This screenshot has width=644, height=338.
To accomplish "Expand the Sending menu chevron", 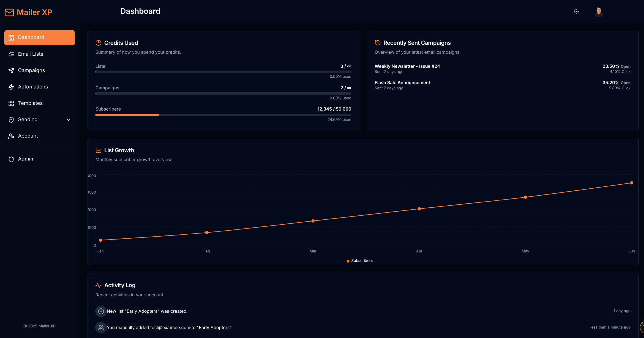I will [x=68, y=120].
